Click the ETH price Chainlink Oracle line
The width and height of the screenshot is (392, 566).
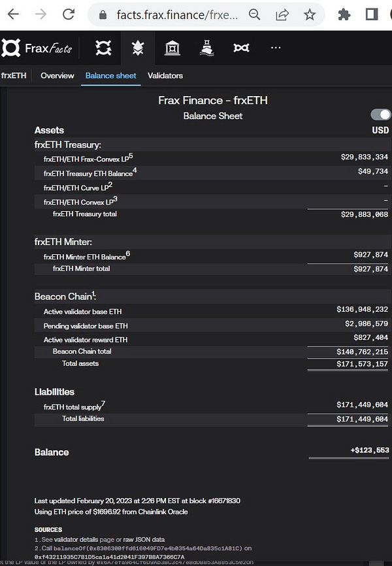tap(111, 512)
